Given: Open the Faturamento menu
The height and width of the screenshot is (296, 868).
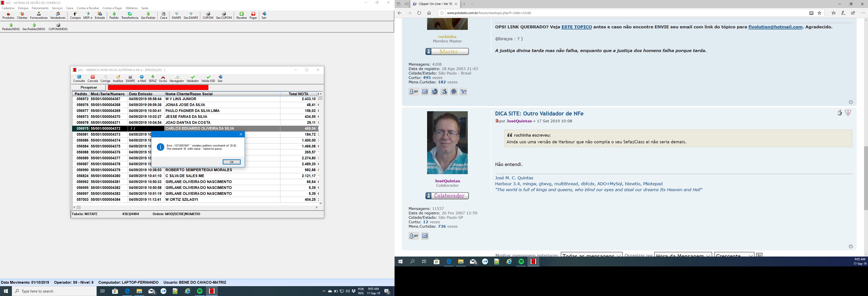Looking at the screenshot, I should (x=40, y=8).
